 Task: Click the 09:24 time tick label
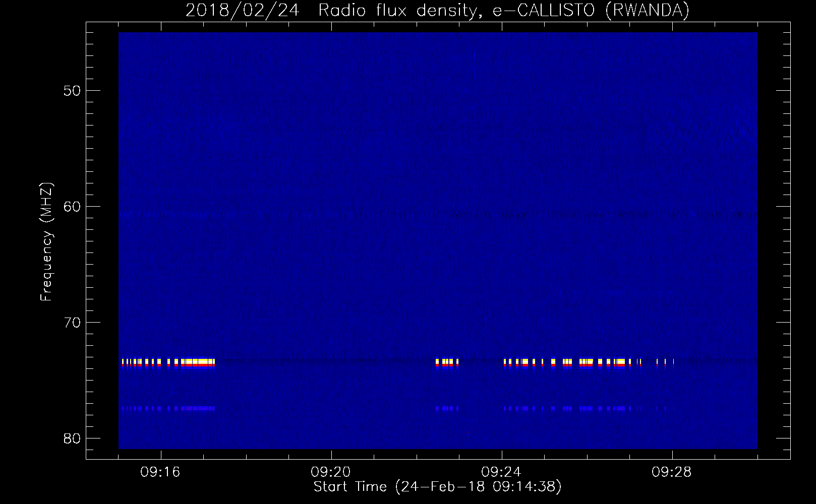(x=501, y=472)
